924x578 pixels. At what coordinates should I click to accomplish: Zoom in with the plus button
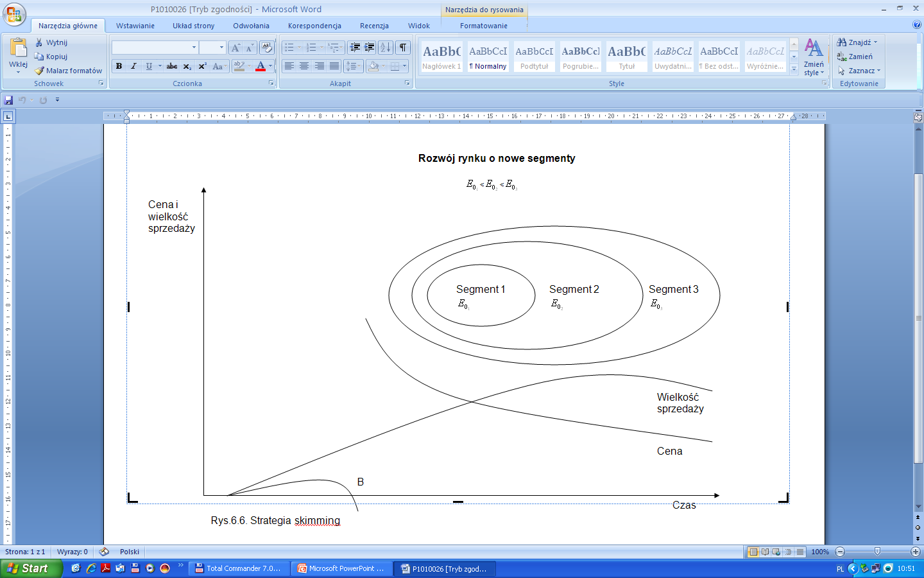[x=916, y=552]
